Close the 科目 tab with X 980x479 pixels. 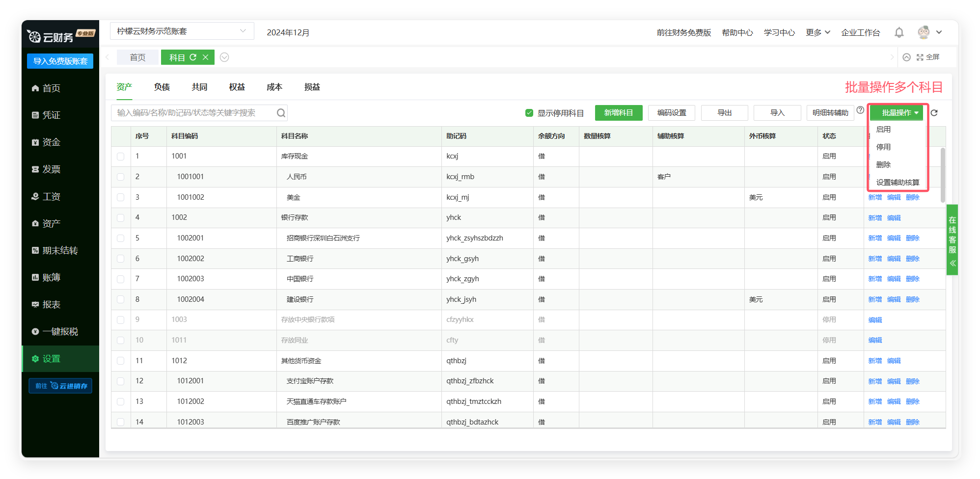[206, 57]
